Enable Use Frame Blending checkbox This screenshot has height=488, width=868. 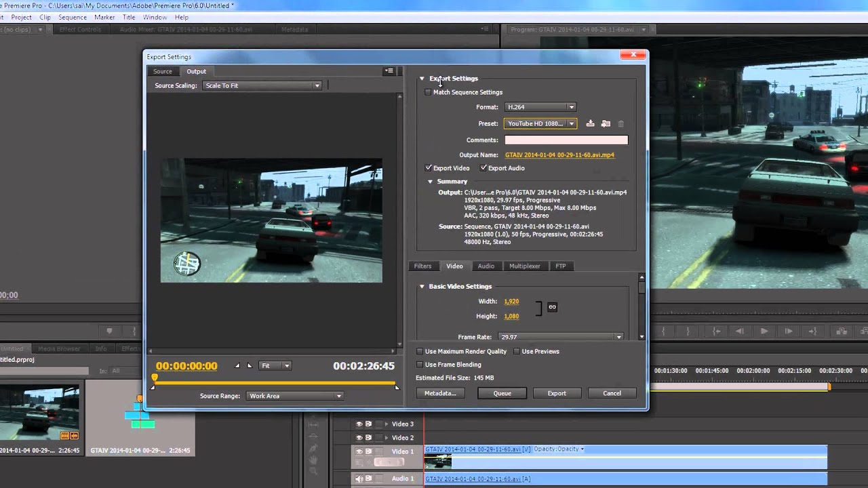[420, 365]
